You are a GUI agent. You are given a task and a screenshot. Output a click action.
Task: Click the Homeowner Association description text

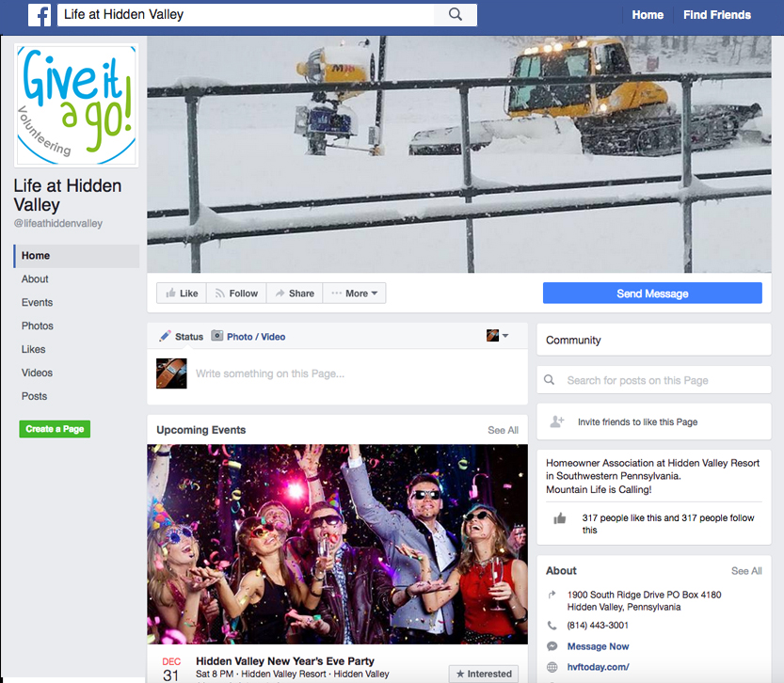point(652,476)
